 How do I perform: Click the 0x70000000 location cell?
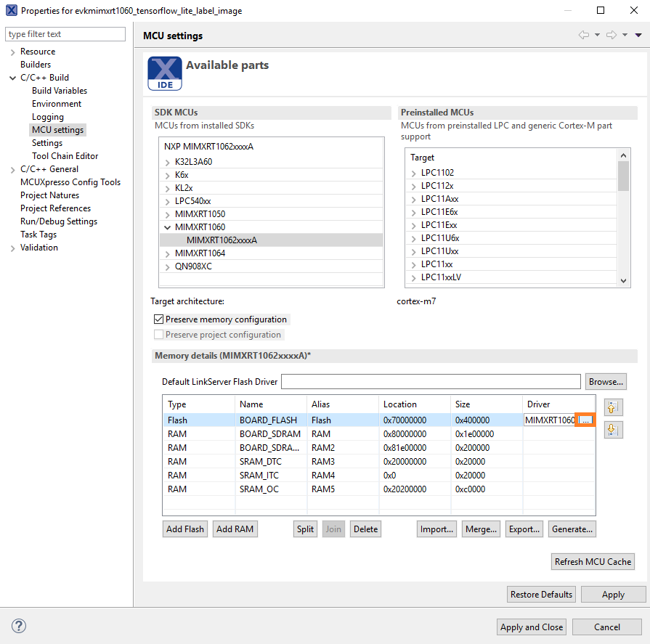(414, 420)
